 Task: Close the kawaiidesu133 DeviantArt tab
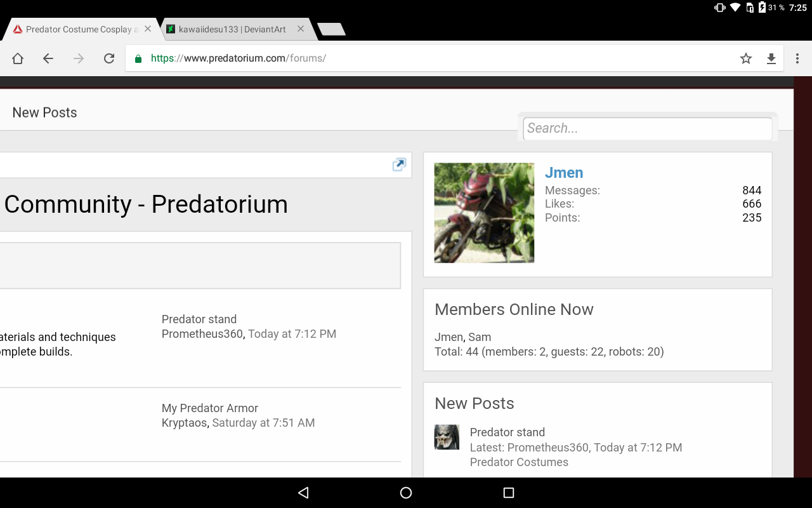[x=301, y=29]
